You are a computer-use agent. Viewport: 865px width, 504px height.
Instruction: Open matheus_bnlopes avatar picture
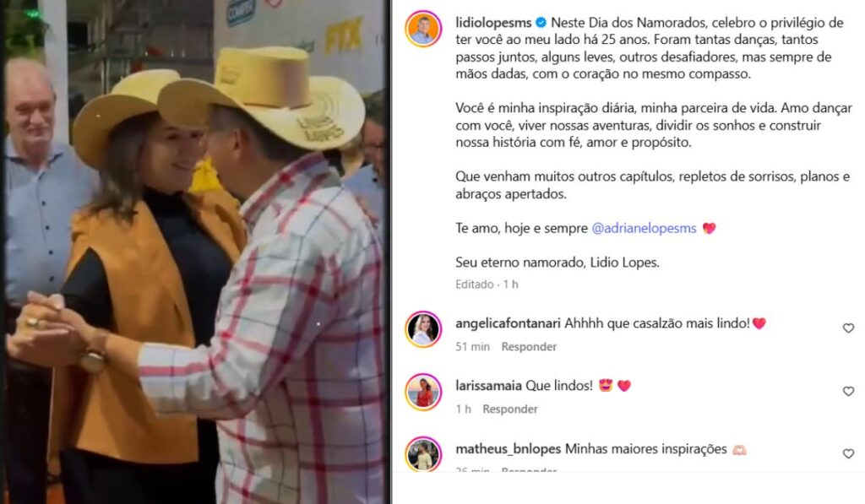423,454
